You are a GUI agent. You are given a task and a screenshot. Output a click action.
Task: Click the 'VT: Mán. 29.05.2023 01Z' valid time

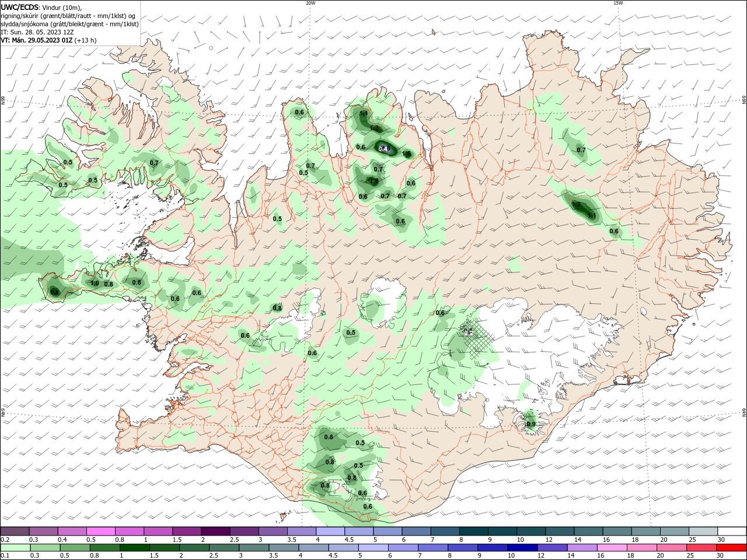click(36, 40)
